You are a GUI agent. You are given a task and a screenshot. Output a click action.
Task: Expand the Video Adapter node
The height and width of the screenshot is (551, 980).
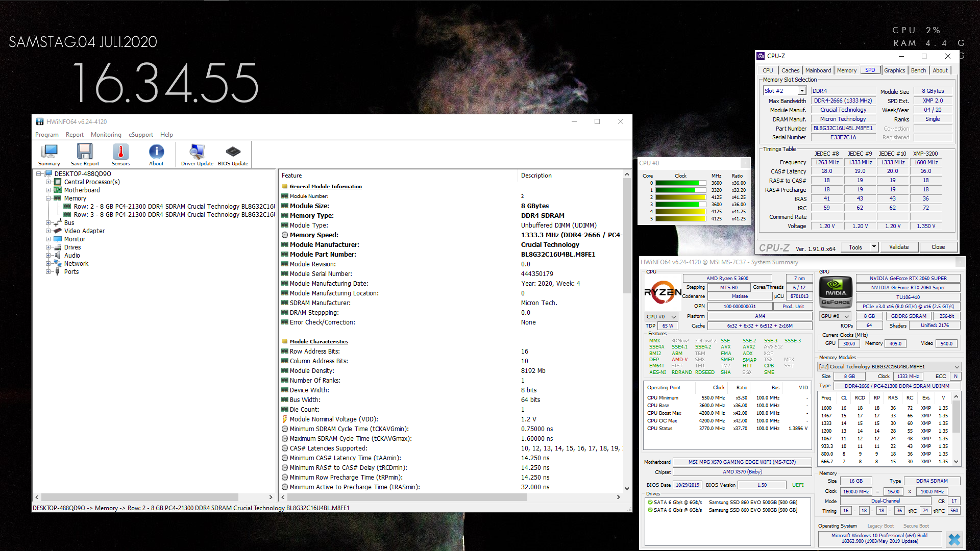pos(48,231)
